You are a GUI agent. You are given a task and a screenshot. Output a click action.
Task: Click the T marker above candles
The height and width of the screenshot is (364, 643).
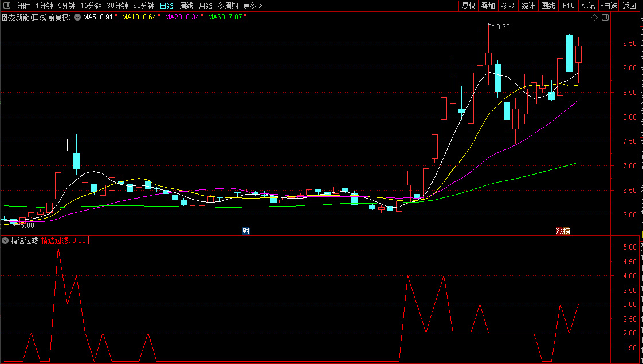point(68,144)
